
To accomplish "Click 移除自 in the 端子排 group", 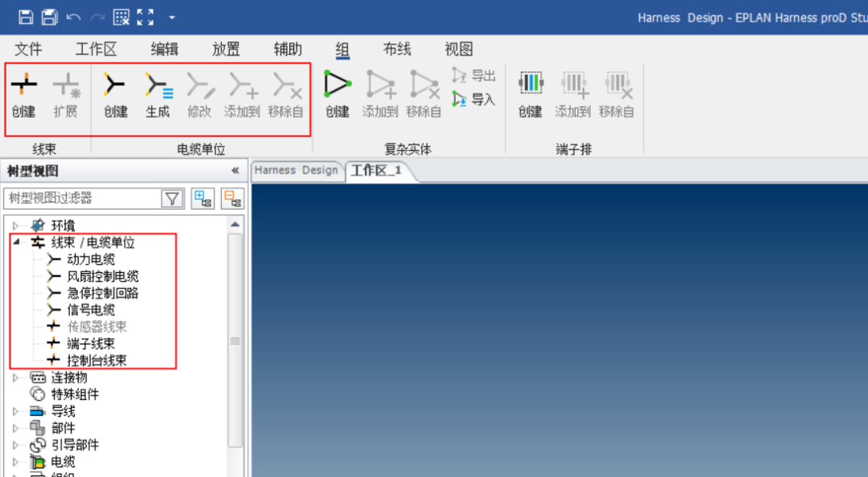I will [x=616, y=96].
